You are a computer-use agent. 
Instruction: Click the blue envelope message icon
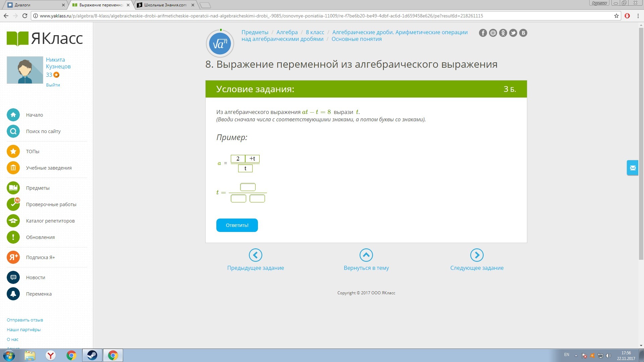[x=633, y=168]
